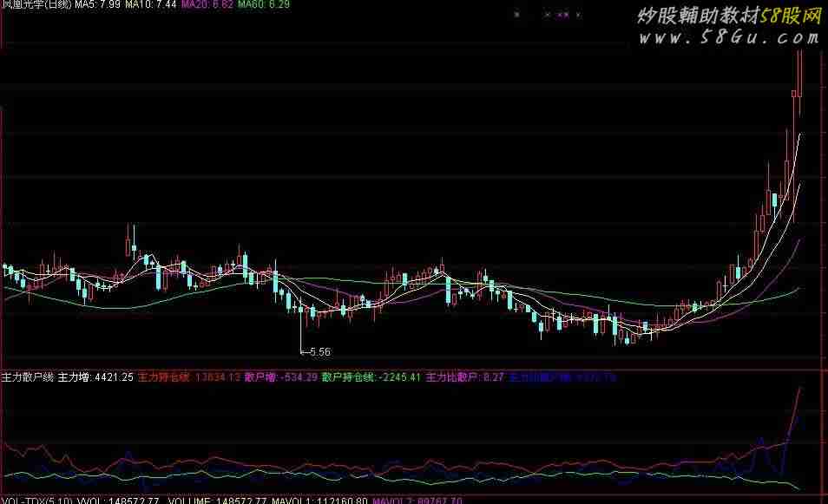Click the 主力增: 4421.25 value label

pyautogui.click(x=96, y=378)
